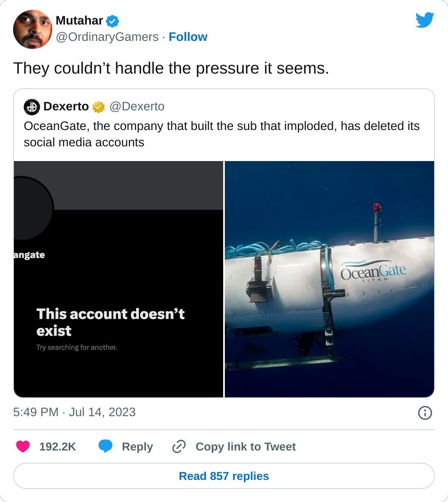View the account doesn't exist image

pos(119,279)
